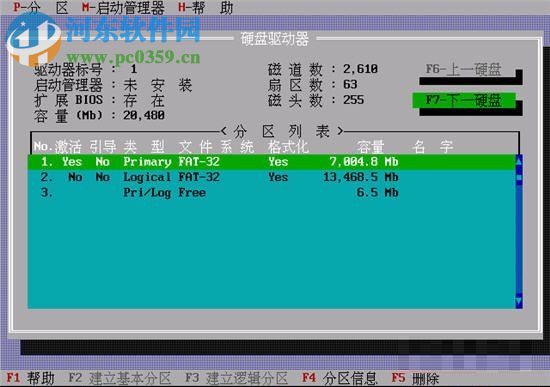Image resolution: width=550 pixels, height=387 pixels.
Task: Click F5 删除 in bottom bar
Action: [415, 378]
